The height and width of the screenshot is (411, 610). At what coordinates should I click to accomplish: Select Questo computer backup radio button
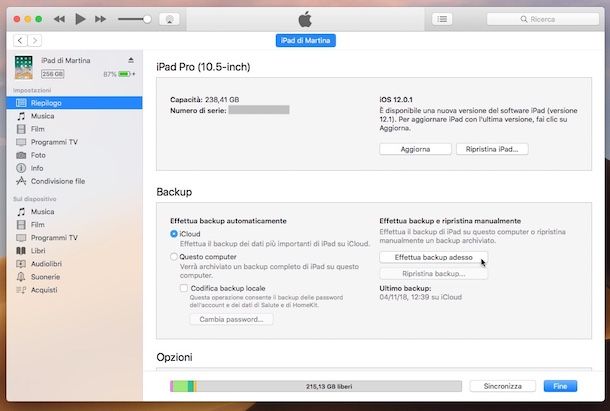point(174,257)
